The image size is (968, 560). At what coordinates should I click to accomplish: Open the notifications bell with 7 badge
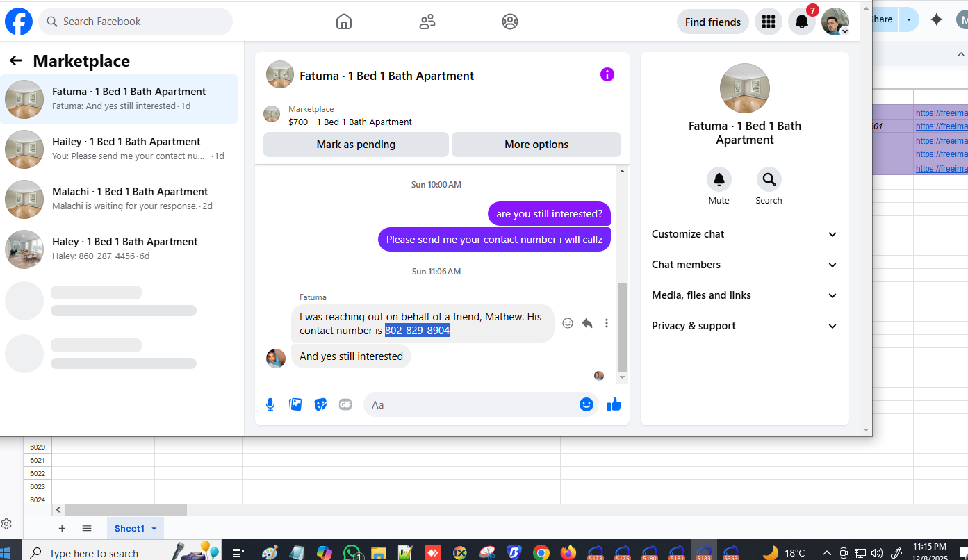click(802, 22)
